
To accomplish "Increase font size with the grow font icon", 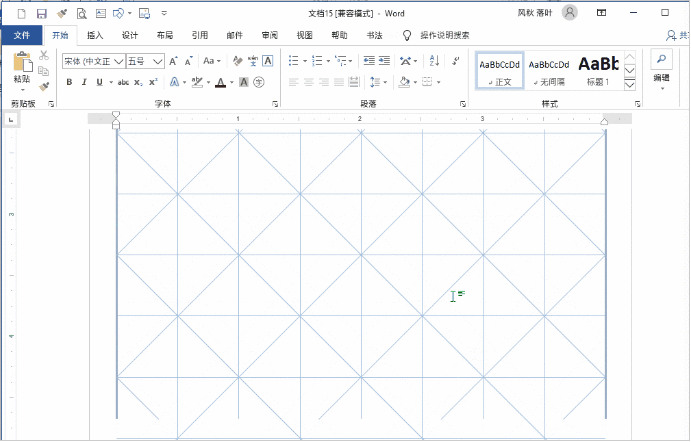I will (x=174, y=61).
